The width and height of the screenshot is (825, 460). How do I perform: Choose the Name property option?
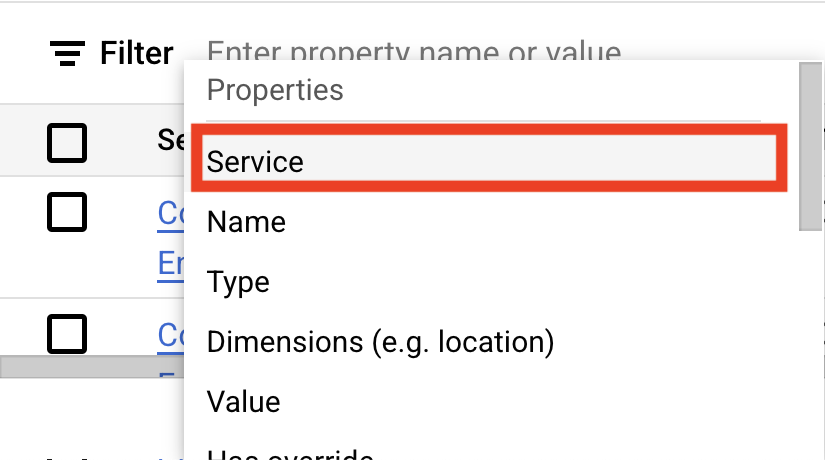[246, 221]
